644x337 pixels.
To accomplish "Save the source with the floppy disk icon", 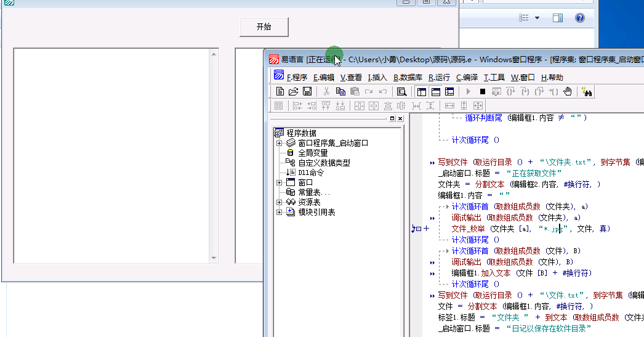I will coord(307,91).
